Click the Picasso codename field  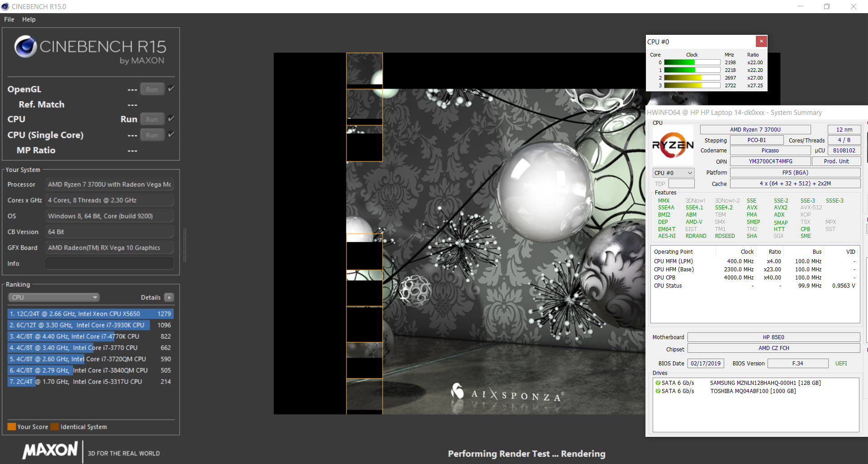pos(770,151)
